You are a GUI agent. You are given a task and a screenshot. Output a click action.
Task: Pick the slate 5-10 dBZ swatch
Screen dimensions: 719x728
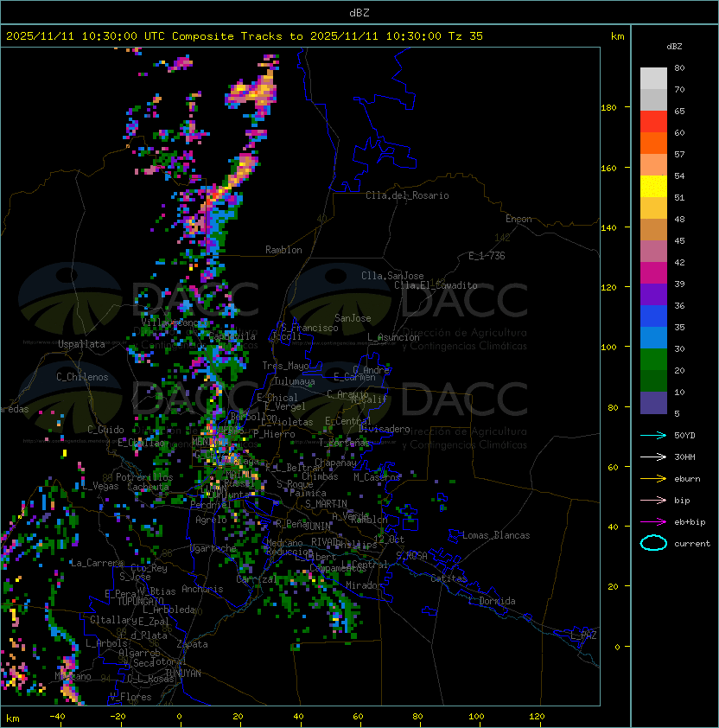click(653, 403)
